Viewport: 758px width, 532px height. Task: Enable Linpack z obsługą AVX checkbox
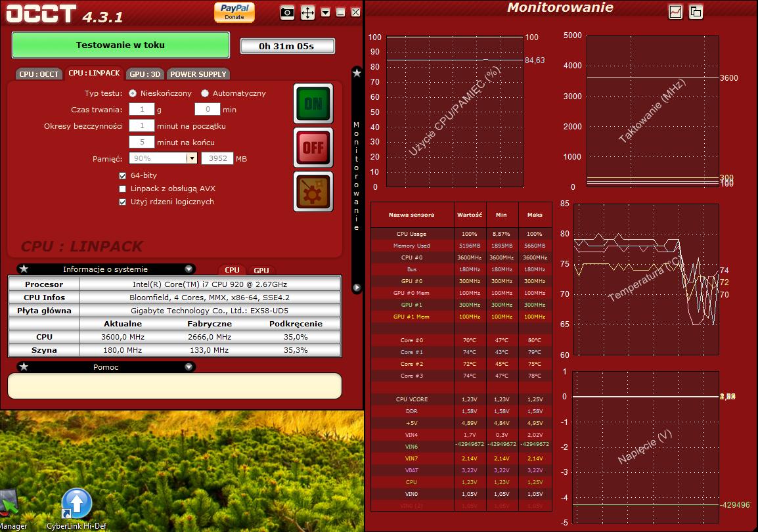123,188
